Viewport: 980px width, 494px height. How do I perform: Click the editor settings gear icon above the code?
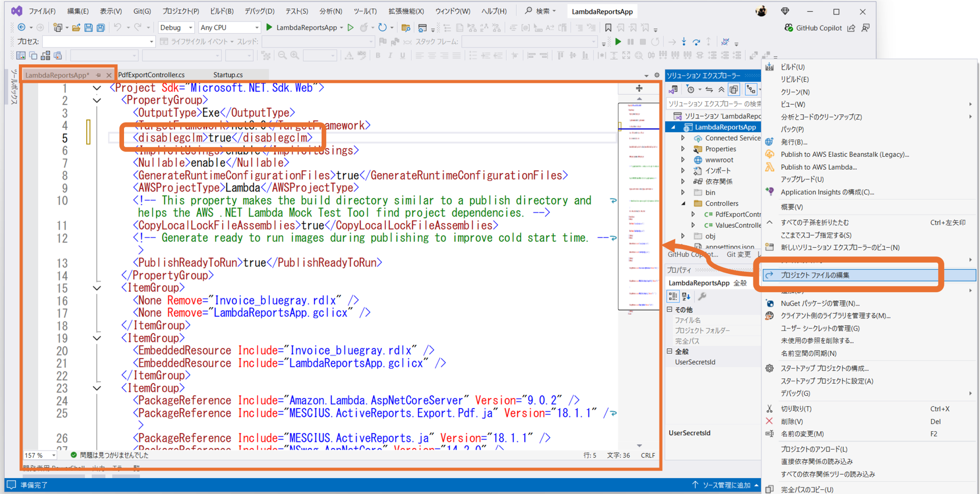pos(657,75)
